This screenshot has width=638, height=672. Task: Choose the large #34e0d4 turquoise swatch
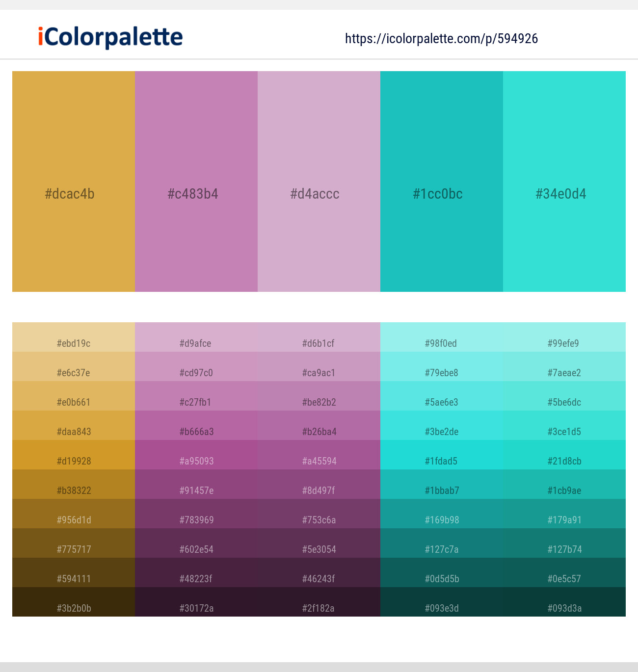point(564,181)
